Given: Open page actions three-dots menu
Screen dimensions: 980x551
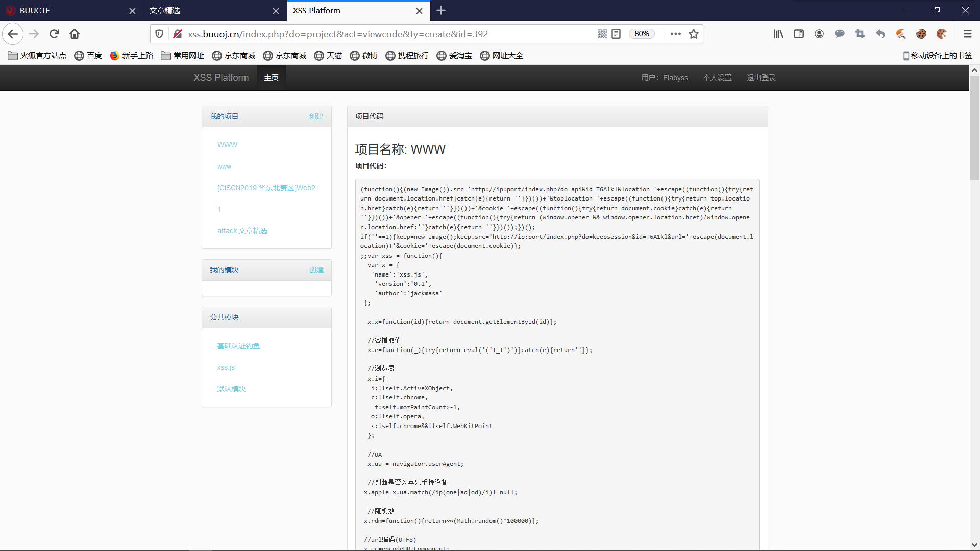Looking at the screenshot, I should (676, 34).
